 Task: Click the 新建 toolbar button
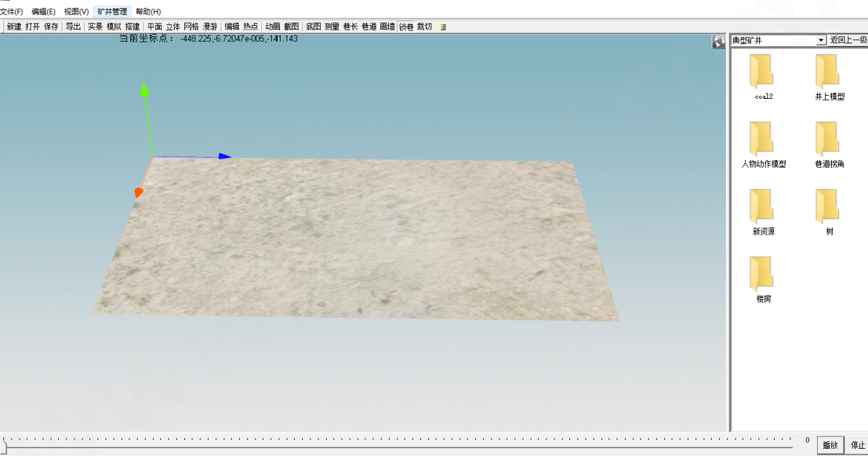(x=14, y=27)
